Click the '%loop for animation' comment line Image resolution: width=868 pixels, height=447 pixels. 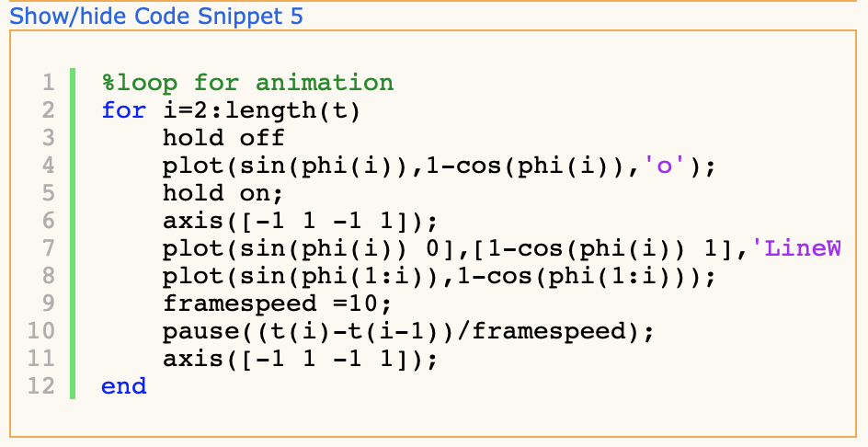[247, 83]
